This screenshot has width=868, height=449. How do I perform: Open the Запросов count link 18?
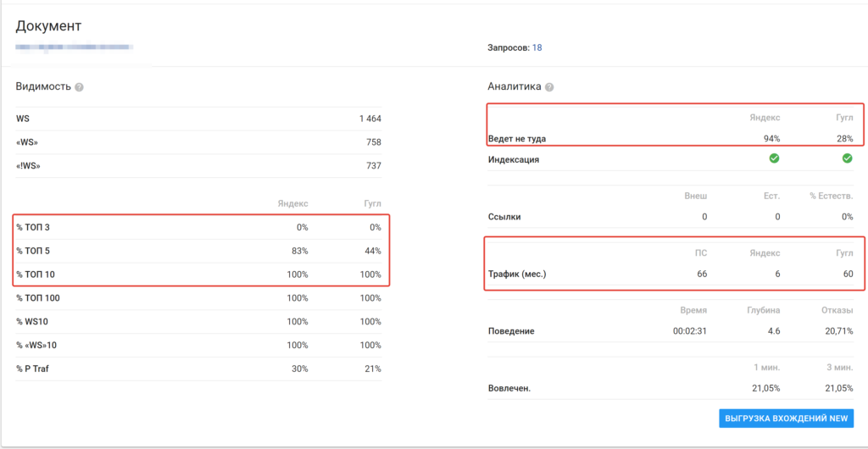click(537, 48)
